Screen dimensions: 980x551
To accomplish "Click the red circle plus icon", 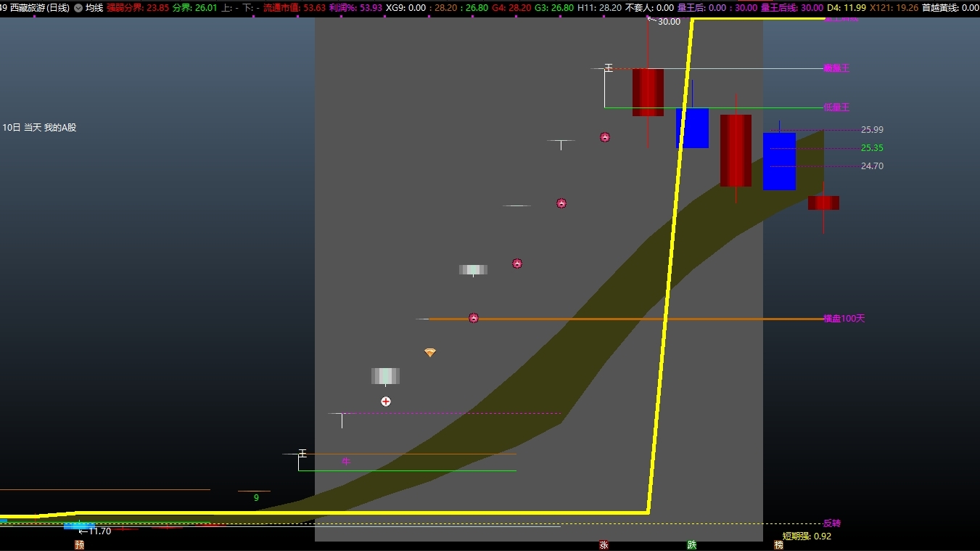I will click(386, 401).
